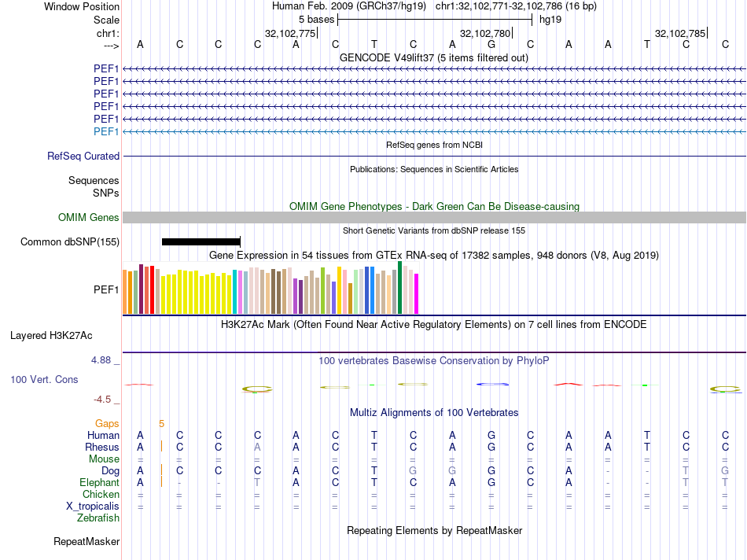Click the RepeatMasker track label
The image size is (747, 560).
tap(86, 541)
